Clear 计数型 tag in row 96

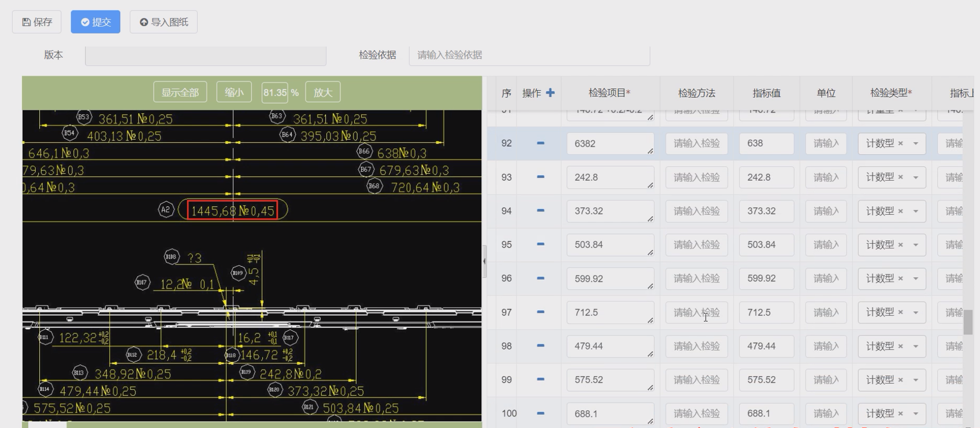(900, 278)
